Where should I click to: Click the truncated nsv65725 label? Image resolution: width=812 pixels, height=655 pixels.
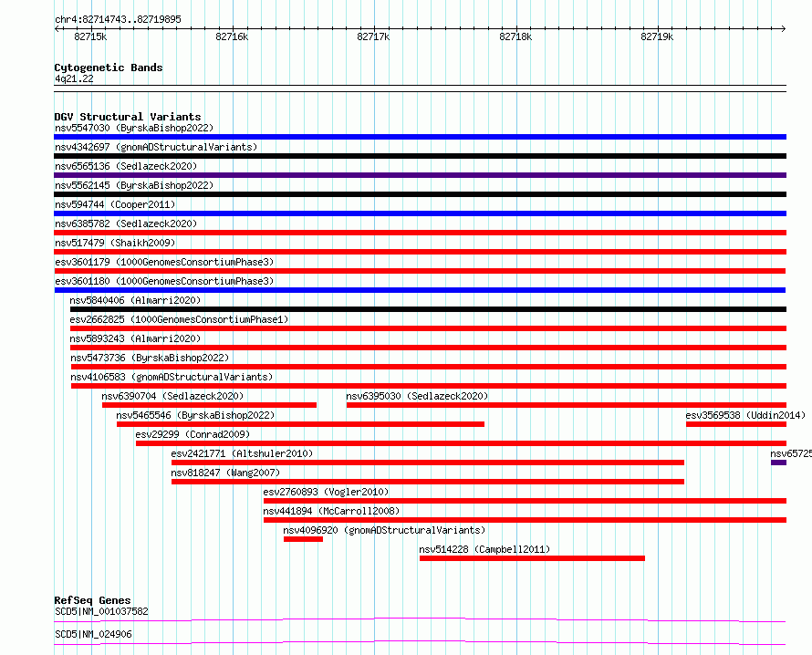click(791, 453)
